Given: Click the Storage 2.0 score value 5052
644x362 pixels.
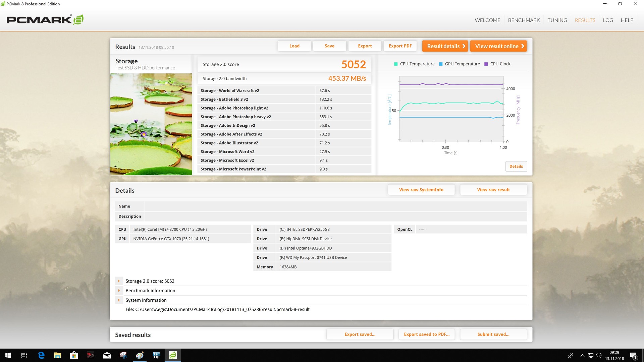Looking at the screenshot, I should pos(354,64).
